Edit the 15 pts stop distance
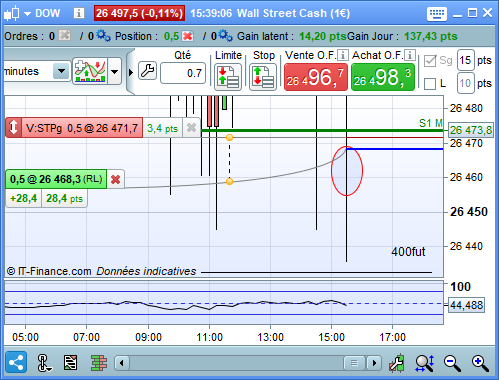This screenshot has width=499, height=380. pyautogui.click(x=465, y=60)
